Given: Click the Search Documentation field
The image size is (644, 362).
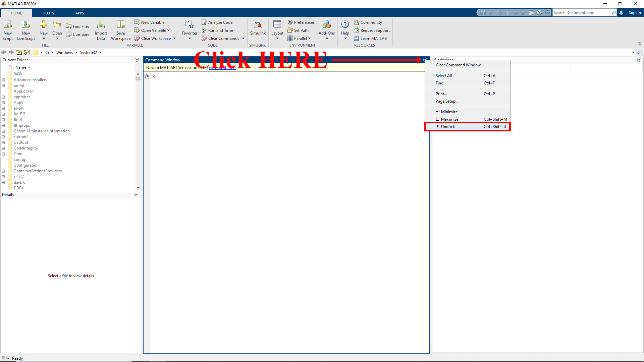Looking at the screenshot, I should (x=581, y=13).
